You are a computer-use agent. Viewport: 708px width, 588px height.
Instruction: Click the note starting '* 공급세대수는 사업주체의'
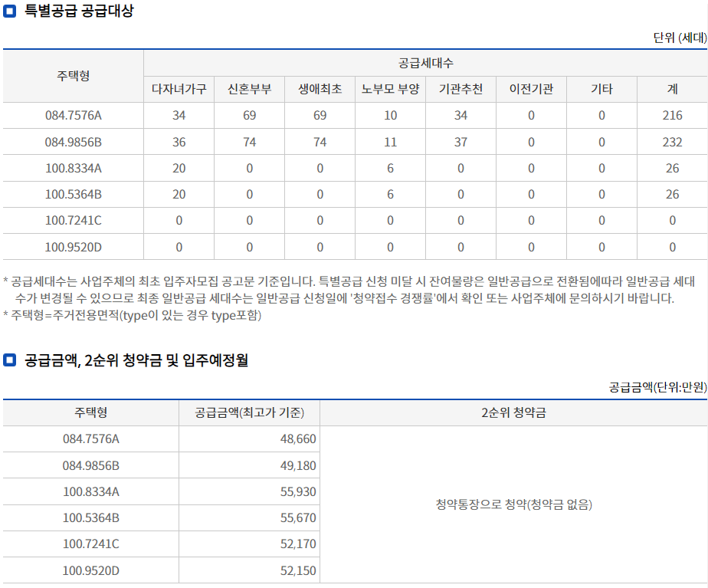(349, 290)
